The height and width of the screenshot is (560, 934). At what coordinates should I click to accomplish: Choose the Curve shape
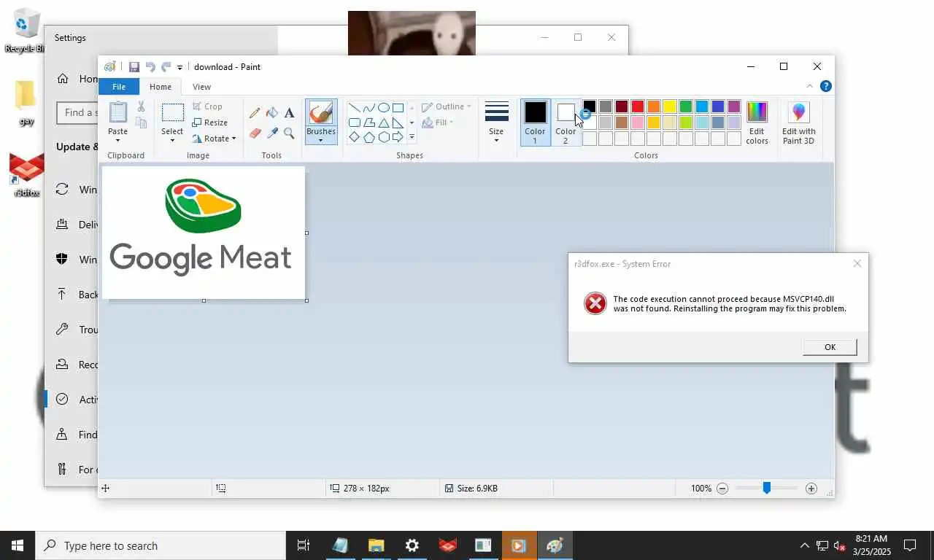pos(368,107)
